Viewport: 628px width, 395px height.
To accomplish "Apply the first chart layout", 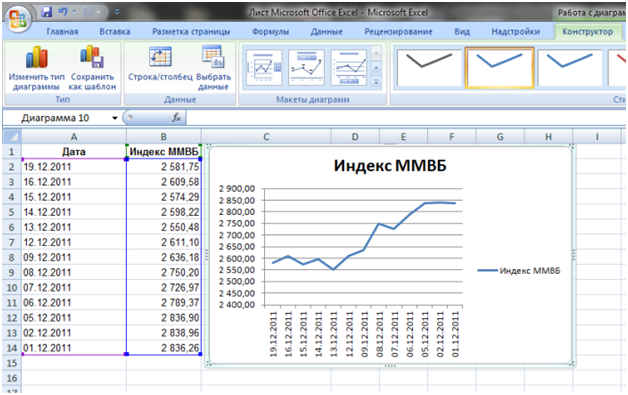I will coord(264,67).
